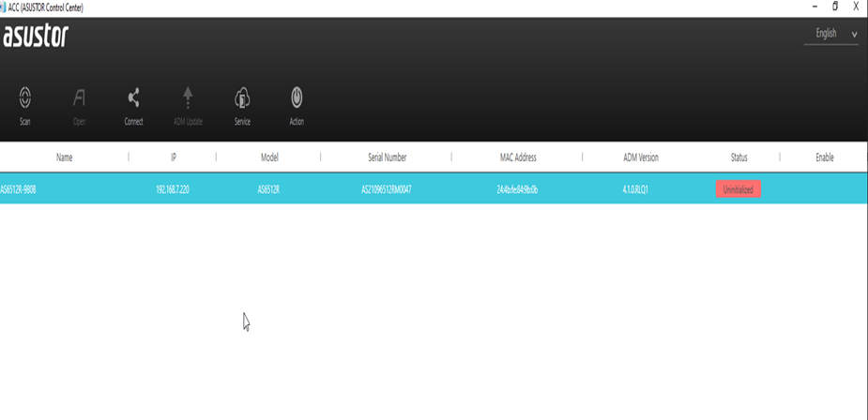Click the Enable column header
This screenshot has width=868, height=420.
(824, 157)
